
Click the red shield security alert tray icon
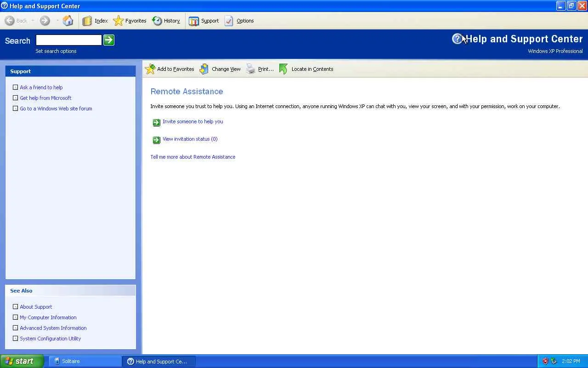tap(545, 362)
